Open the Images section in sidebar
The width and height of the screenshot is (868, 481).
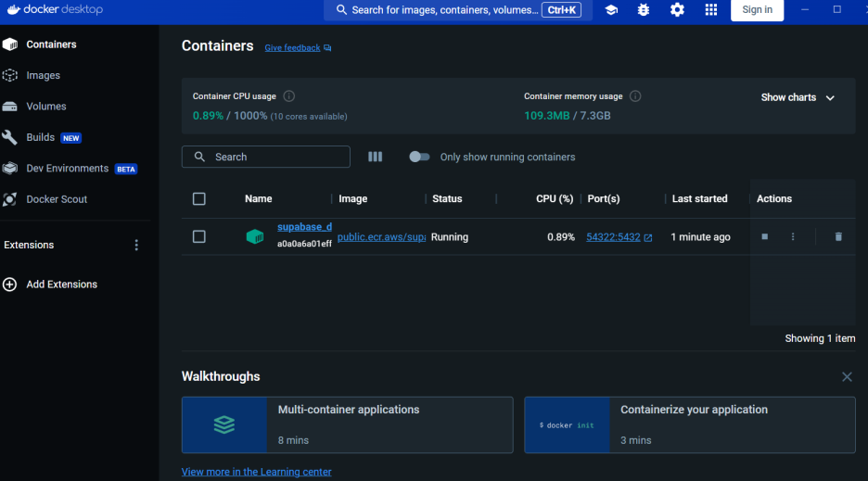44,75
